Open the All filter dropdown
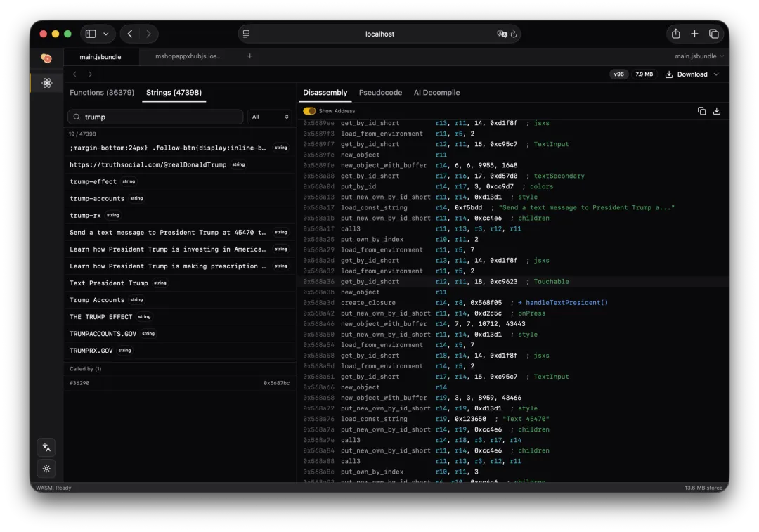 pyautogui.click(x=270, y=117)
